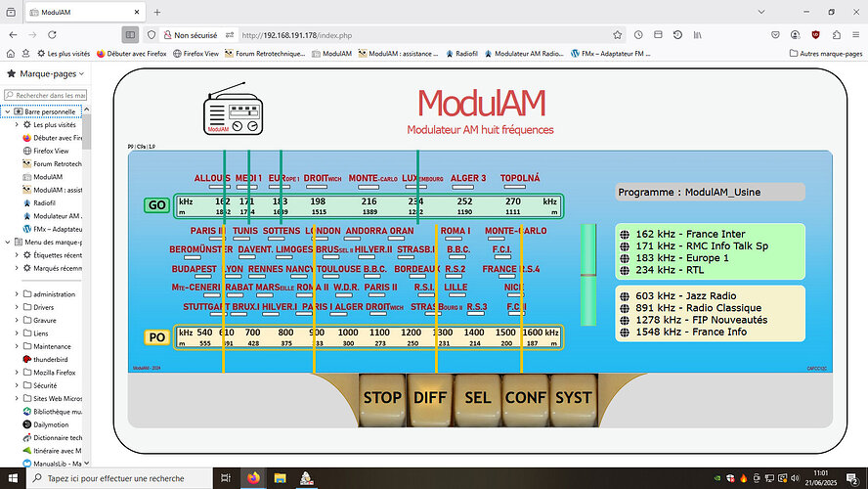868x489 pixels.
Task: Open the Marque-pages sidebar header dropdown
Action: coord(47,73)
